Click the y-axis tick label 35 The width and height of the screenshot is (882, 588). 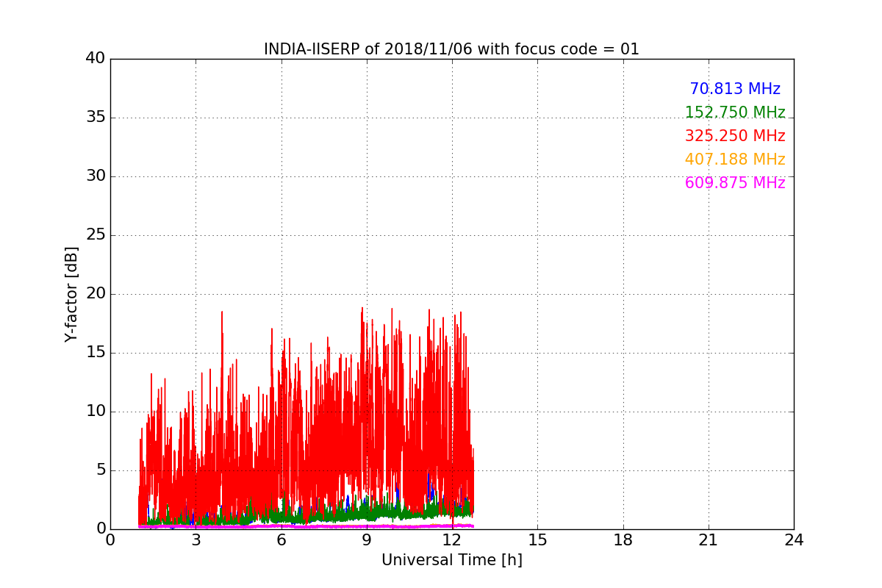click(96, 118)
